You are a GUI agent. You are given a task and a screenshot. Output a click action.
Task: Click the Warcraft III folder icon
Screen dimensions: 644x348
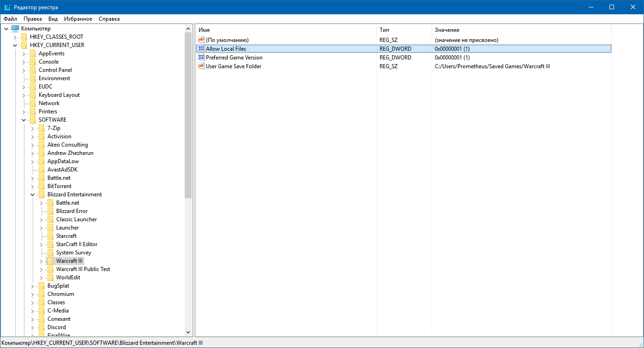click(50, 261)
